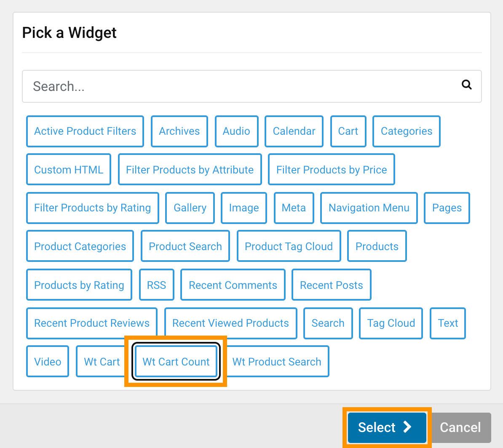Choose the Wt Product Search widget
This screenshot has width=503, height=448.
pos(276,361)
